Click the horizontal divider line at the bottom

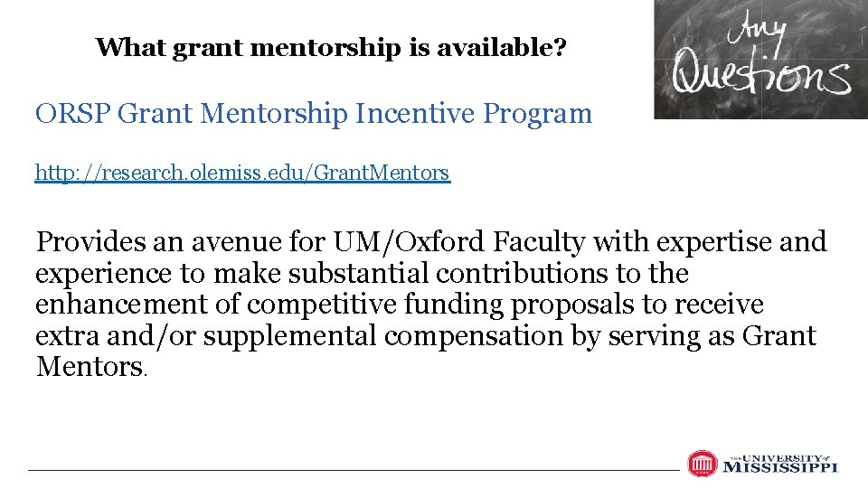(353, 470)
